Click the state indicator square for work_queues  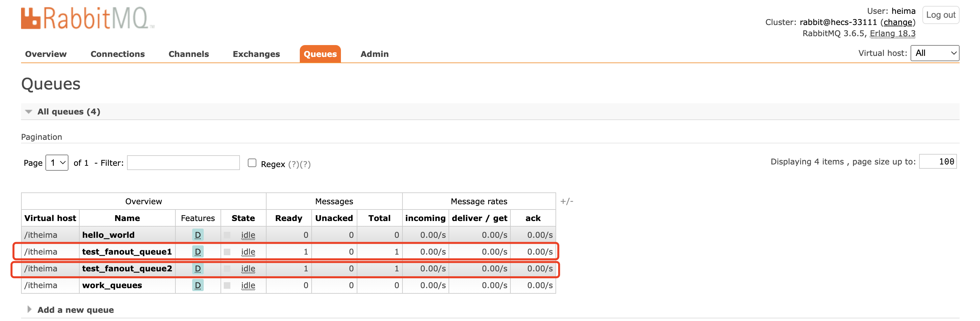(x=227, y=285)
